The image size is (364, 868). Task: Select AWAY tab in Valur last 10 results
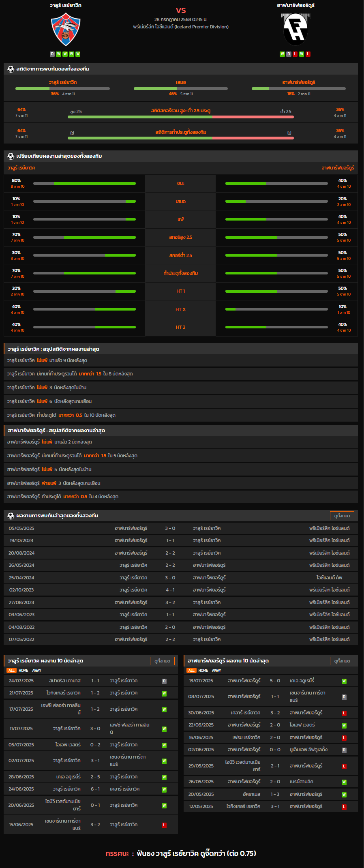[x=37, y=671]
